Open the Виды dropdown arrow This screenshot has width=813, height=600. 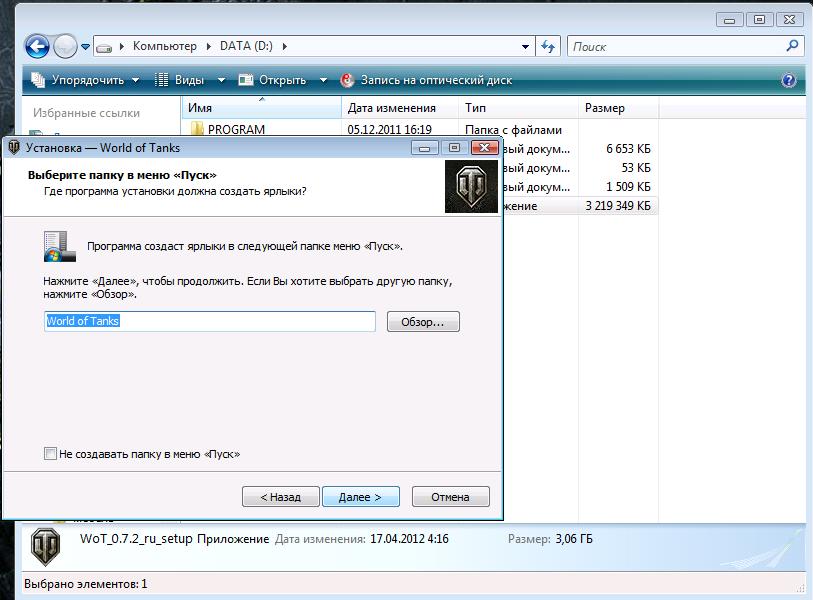(221, 80)
